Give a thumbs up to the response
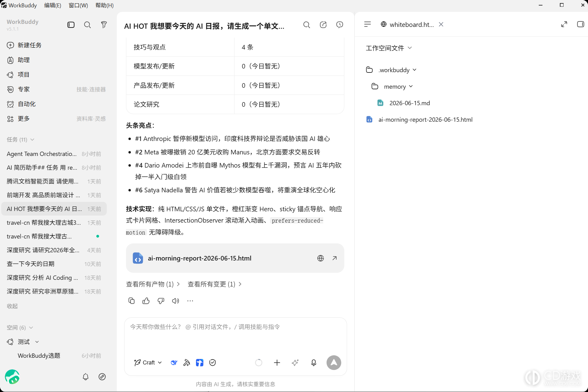This screenshot has width=588, height=392. (x=146, y=301)
